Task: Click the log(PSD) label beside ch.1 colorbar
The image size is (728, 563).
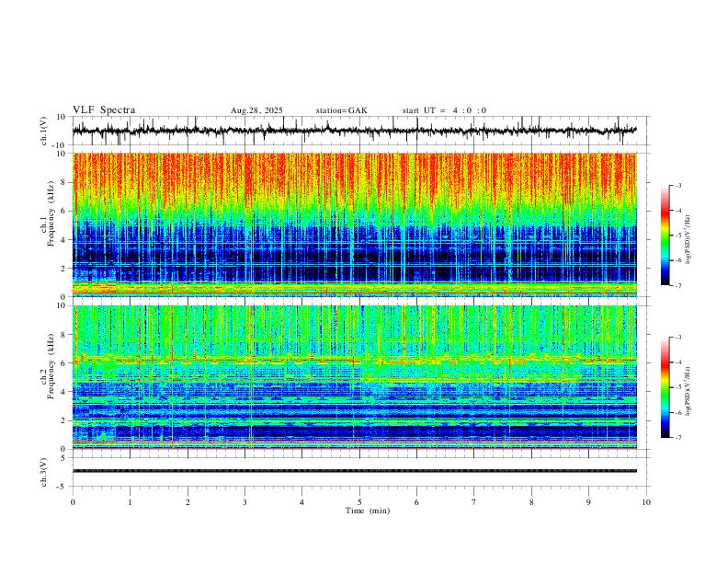Action: click(688, 240)
